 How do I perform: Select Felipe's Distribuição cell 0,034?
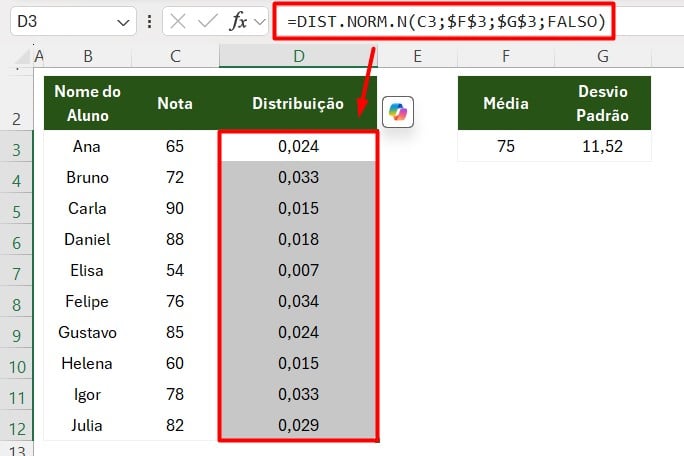pyautogui.click(x=298, y=301)
